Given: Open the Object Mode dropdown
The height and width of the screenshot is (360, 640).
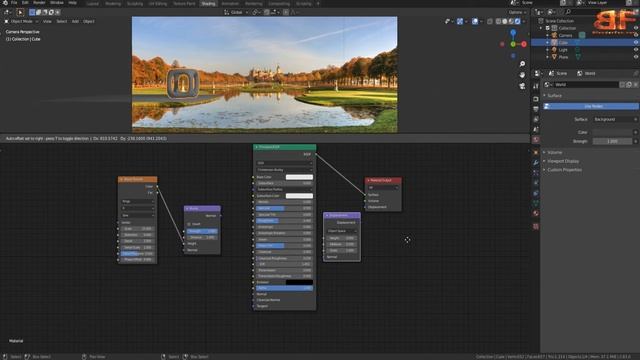Looking at the screenshot, I should (x=21, y=21).
